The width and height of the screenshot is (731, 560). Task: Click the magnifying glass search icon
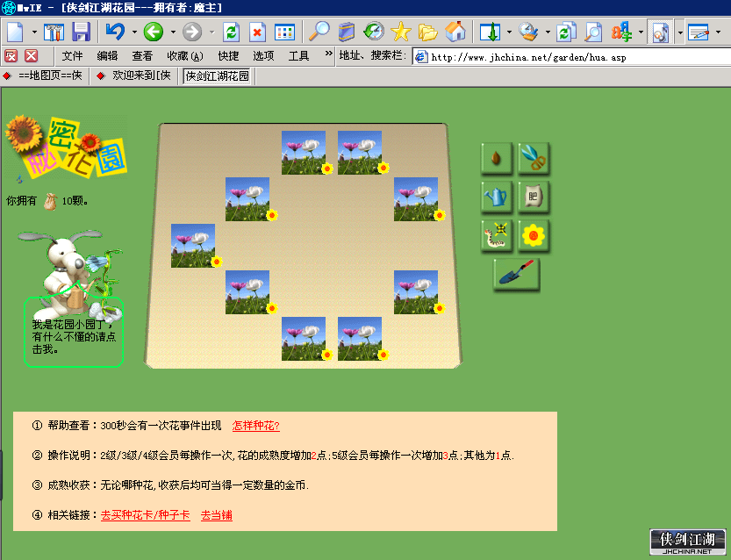(x=319, y=32)
